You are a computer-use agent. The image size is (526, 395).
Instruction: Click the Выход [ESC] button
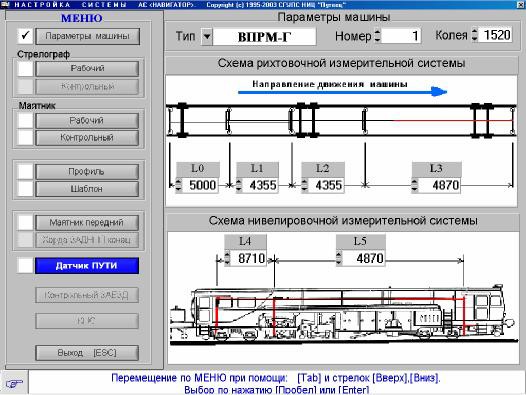coord(87,353)
